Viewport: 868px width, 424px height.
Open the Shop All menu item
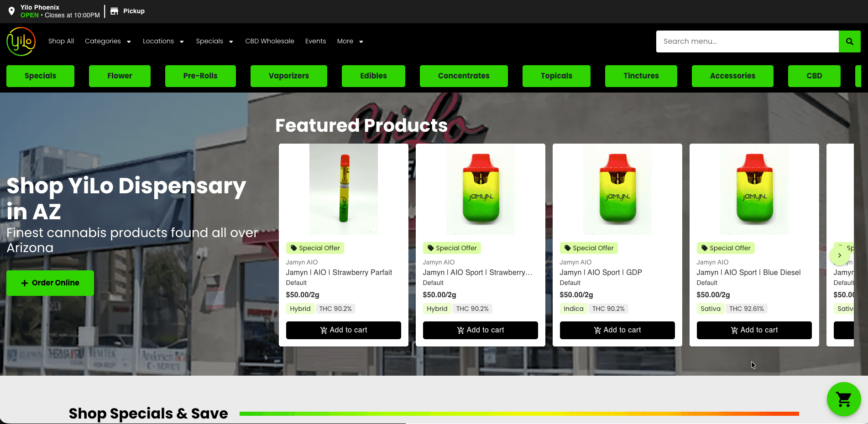tap(61, 41)
